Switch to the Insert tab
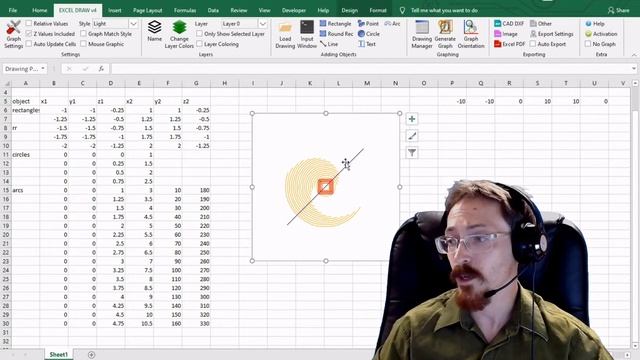This screenshot has width=640, height=360. coord(115,10)
